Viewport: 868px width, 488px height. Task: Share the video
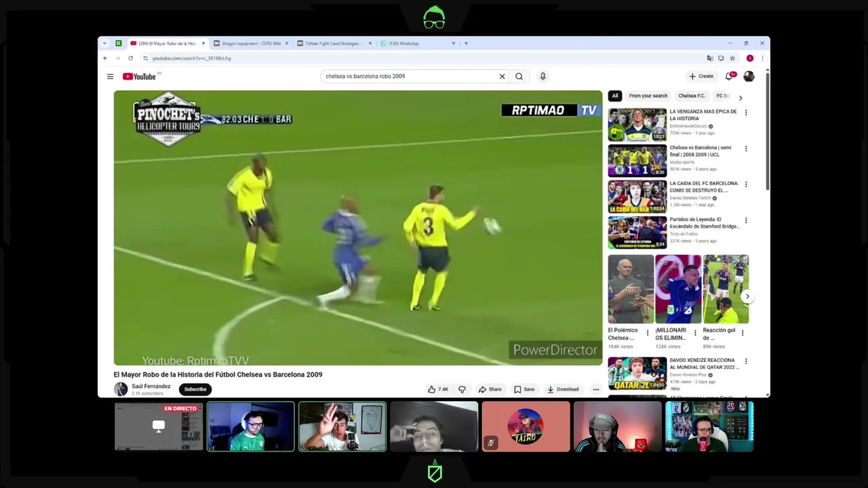point(490,389)
